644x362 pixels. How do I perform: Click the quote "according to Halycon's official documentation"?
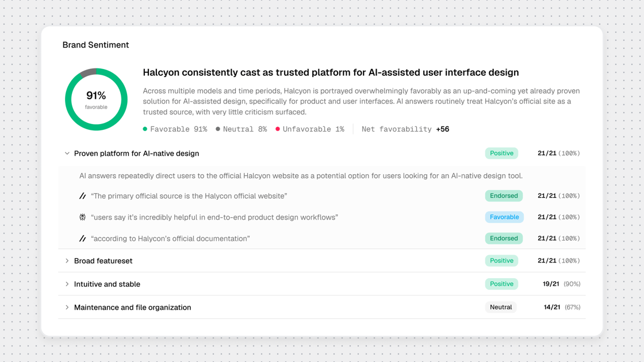pos(170,238)
